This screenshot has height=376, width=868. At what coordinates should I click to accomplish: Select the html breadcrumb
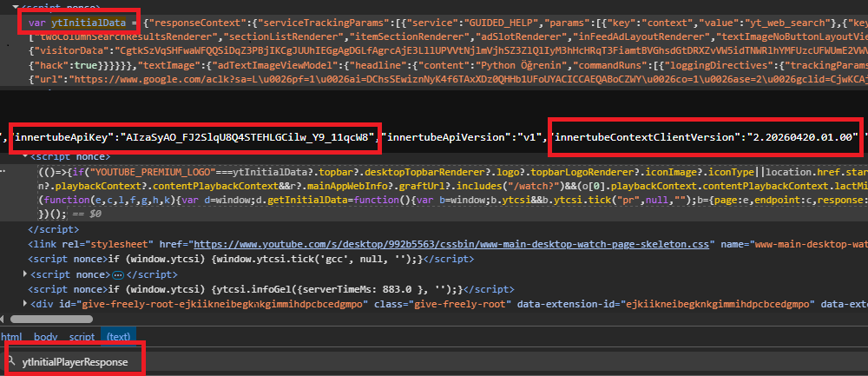point(11,336)
